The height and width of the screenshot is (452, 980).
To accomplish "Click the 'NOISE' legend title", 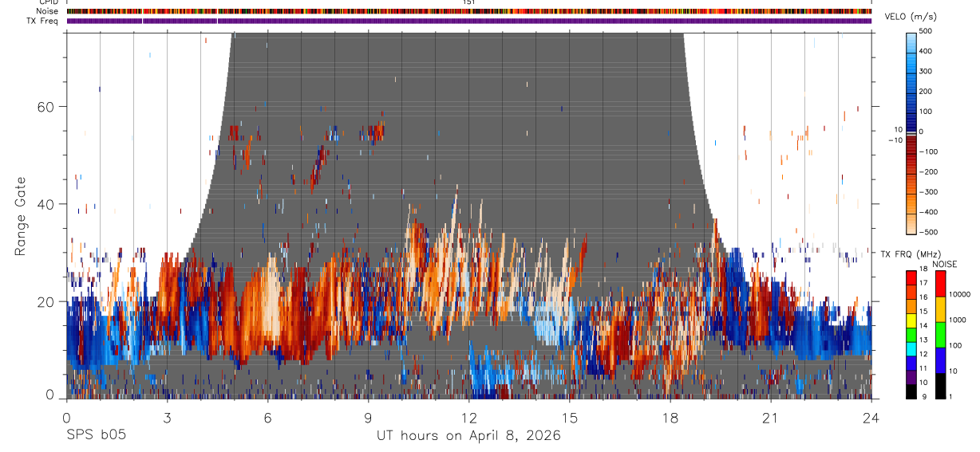I will pyautogui.click(x=945, y=265).
